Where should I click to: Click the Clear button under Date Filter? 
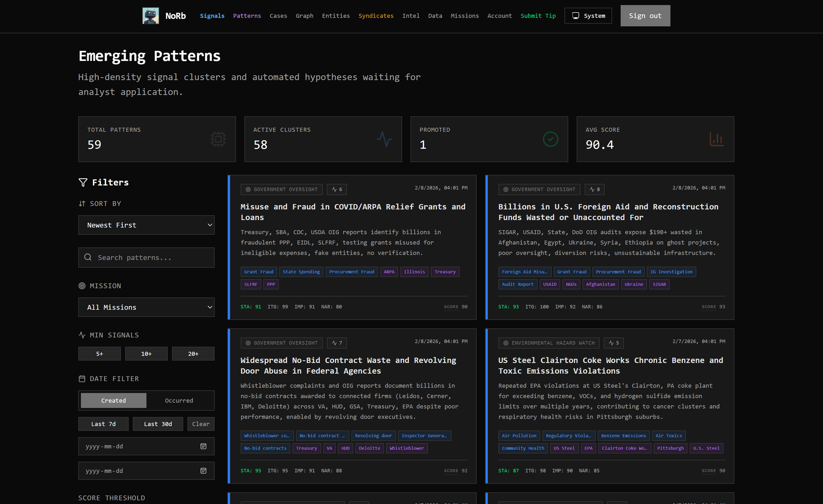coord(201,424)
